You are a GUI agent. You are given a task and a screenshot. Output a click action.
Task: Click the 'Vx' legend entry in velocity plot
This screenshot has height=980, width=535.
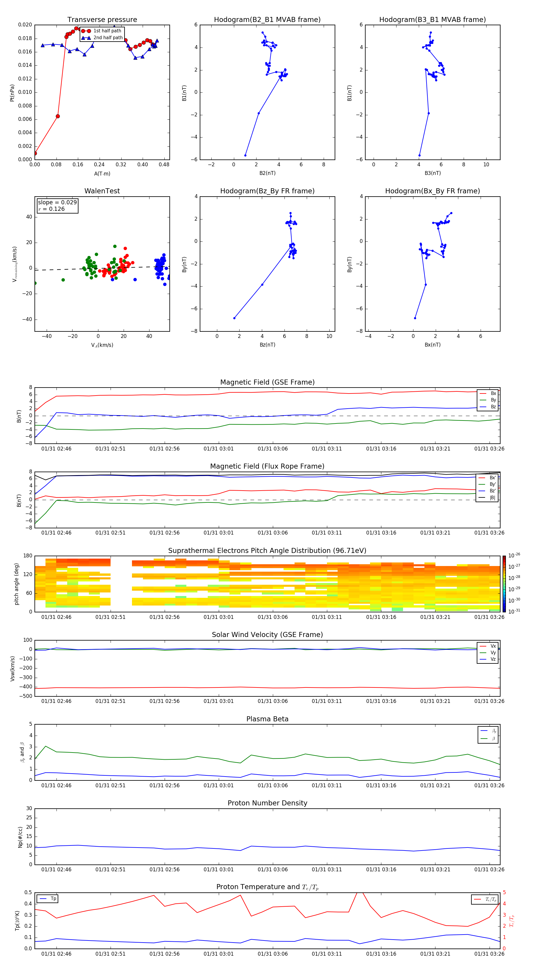click(x=488, y=646)
